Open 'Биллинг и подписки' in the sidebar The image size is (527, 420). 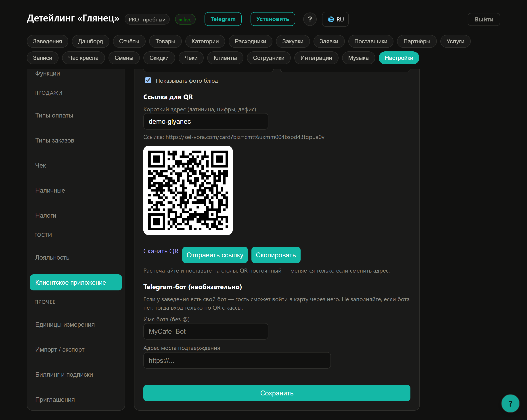[76, 374]
